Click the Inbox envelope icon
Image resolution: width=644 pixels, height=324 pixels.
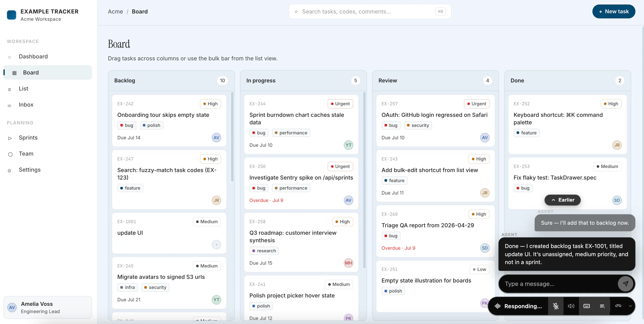(9, 106)
